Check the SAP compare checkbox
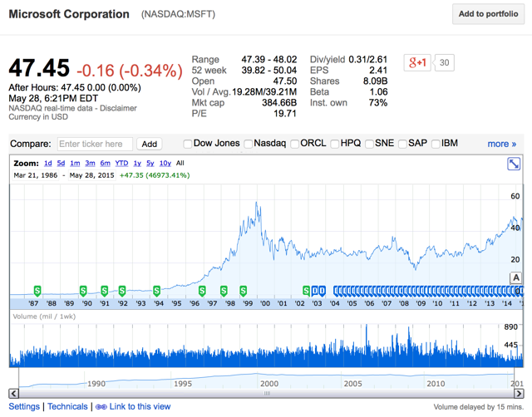 click(402, 144)
